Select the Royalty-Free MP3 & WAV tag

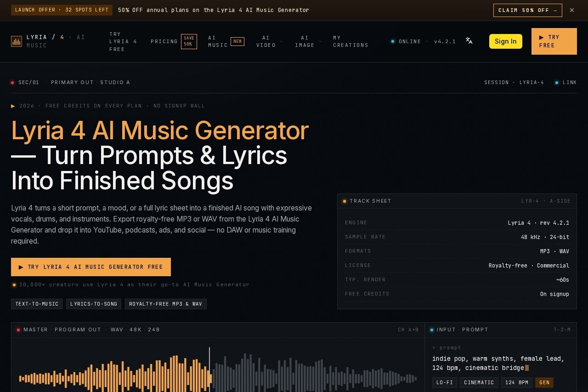click(x=166, y=304)
